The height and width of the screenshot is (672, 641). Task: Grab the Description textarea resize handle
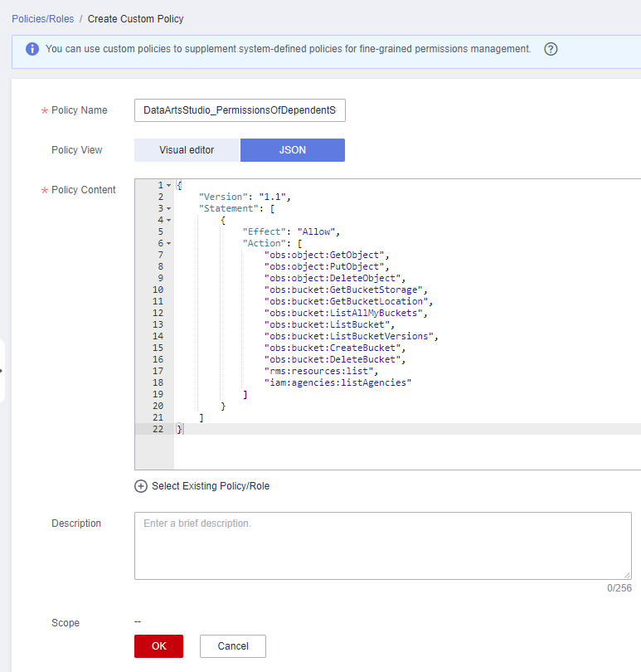coord(627,575)
